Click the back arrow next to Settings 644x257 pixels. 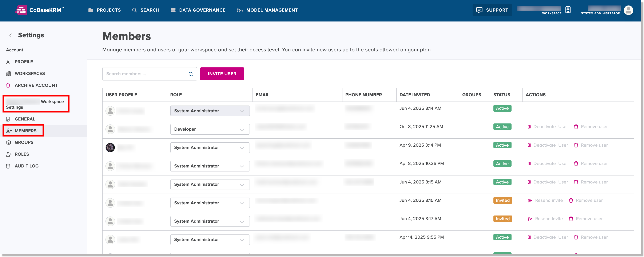(11, 35)
